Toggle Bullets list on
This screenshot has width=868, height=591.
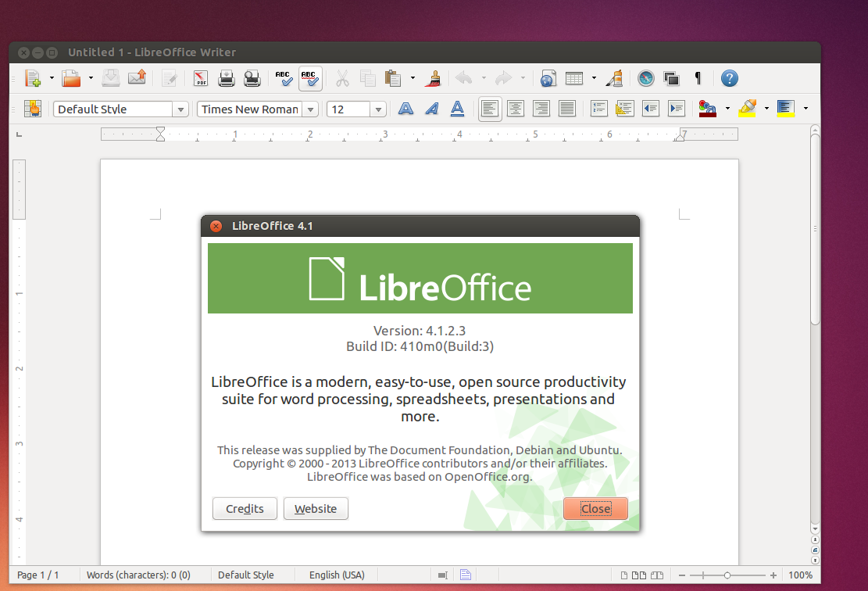point(624,108)
